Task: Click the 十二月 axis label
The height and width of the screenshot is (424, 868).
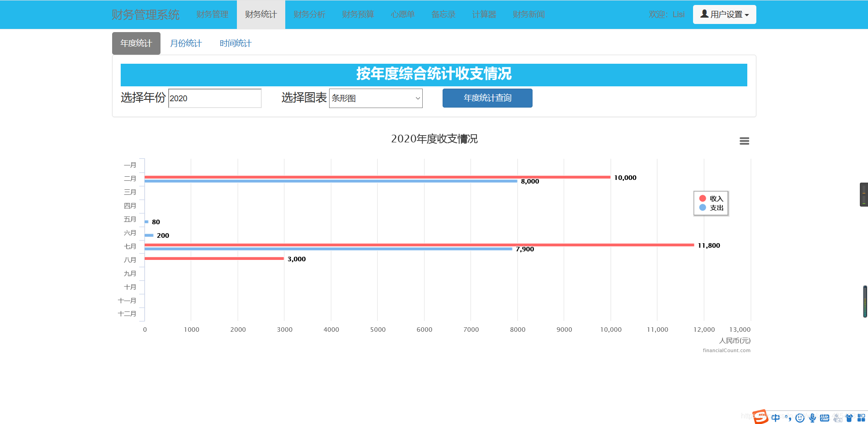Action: point(127,314)
